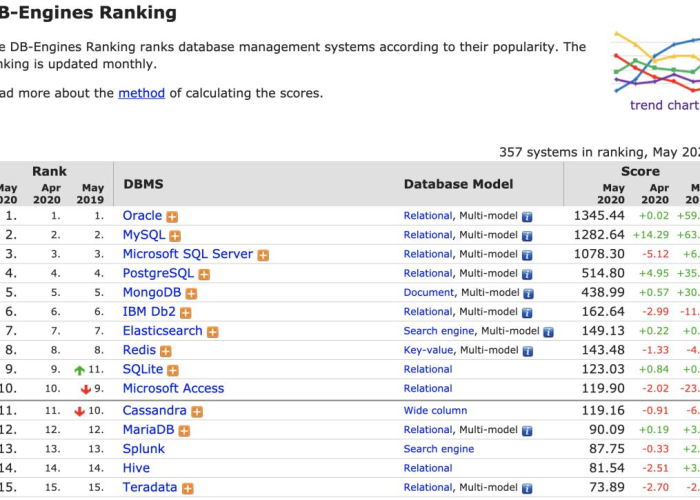Click the plus icon next to MongoDB
Screen dimensions: 700x500
(191, 294)
